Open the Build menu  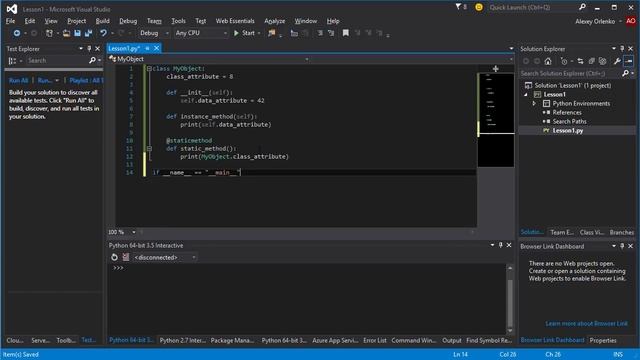(102, 21)
